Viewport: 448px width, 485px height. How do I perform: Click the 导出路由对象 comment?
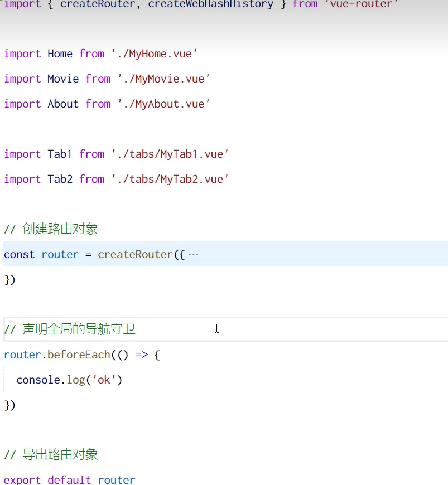click(x=52, y=454)
